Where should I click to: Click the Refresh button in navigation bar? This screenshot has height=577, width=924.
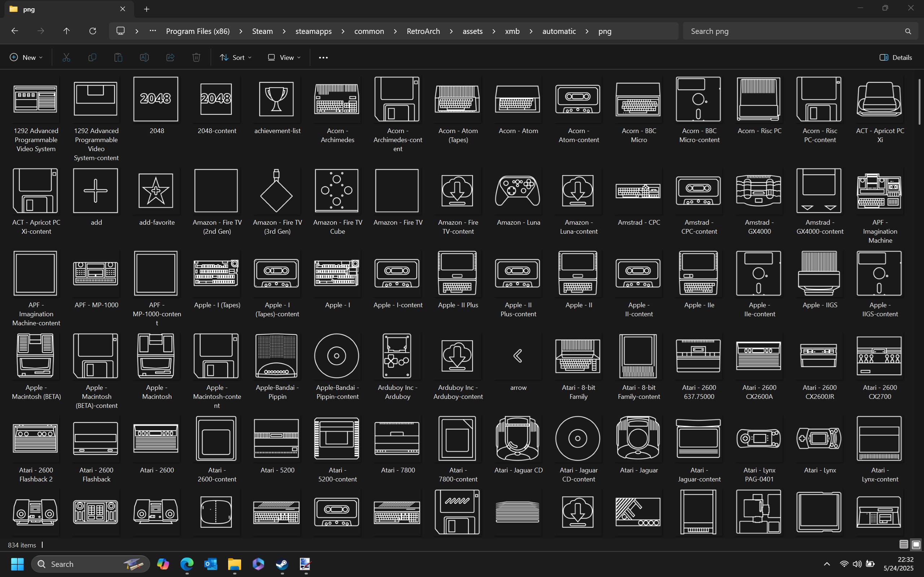coord(92,31)
